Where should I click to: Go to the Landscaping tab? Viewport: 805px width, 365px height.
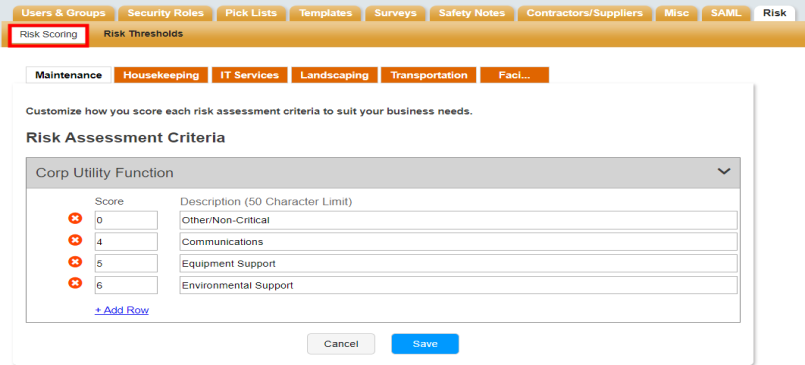click(334, 75)
